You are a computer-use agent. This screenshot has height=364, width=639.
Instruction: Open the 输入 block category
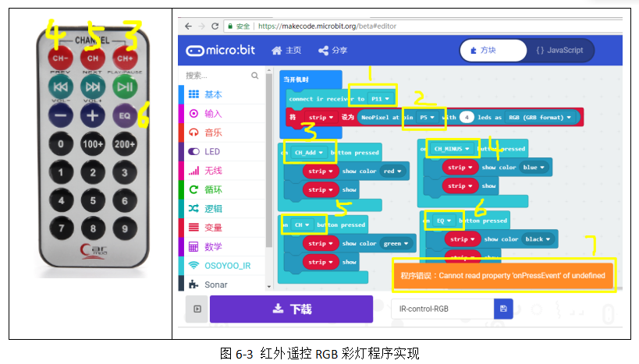[222, 114]
